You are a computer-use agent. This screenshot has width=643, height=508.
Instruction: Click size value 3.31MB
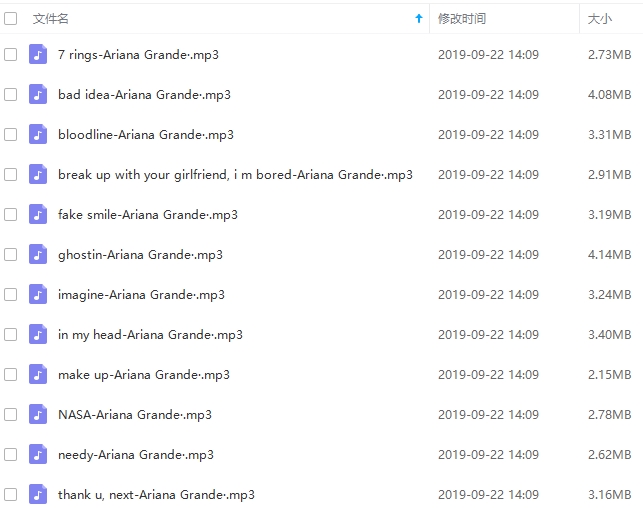(x=609, y=134)
